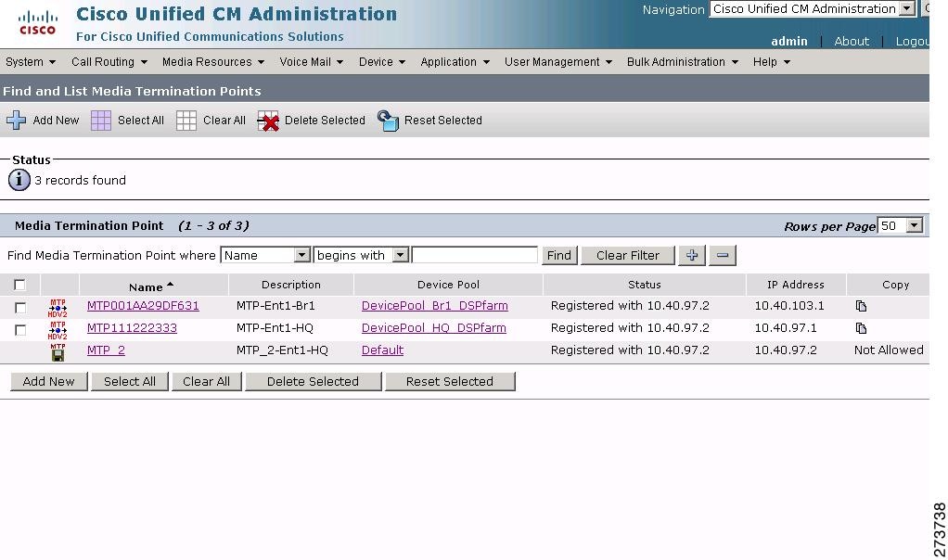Open the MTP001AA29DF631 link
Screen dimensions: 948x560
143,306
